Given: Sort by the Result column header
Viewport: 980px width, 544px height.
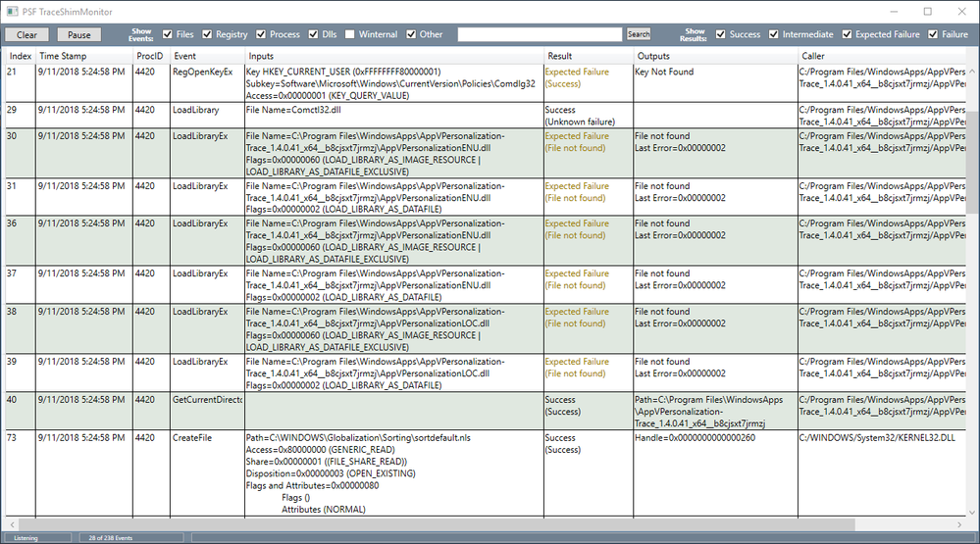Looking at the screenshot, I should (589, 56).
